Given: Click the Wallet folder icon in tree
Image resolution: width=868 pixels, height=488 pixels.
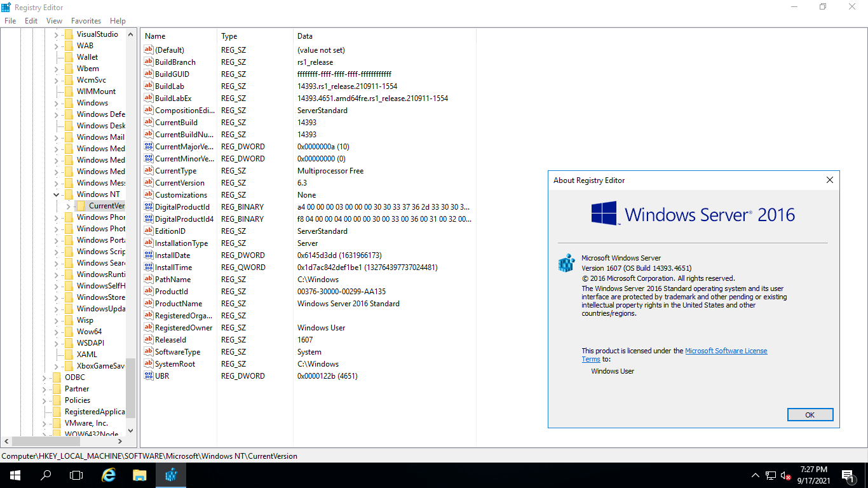Looking at the screenshot, I should pos(69,57).
